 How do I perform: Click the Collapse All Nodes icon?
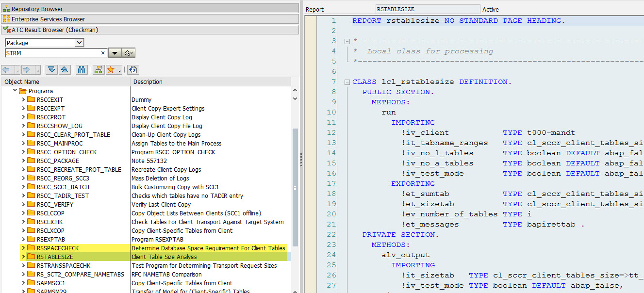(65, 70)
